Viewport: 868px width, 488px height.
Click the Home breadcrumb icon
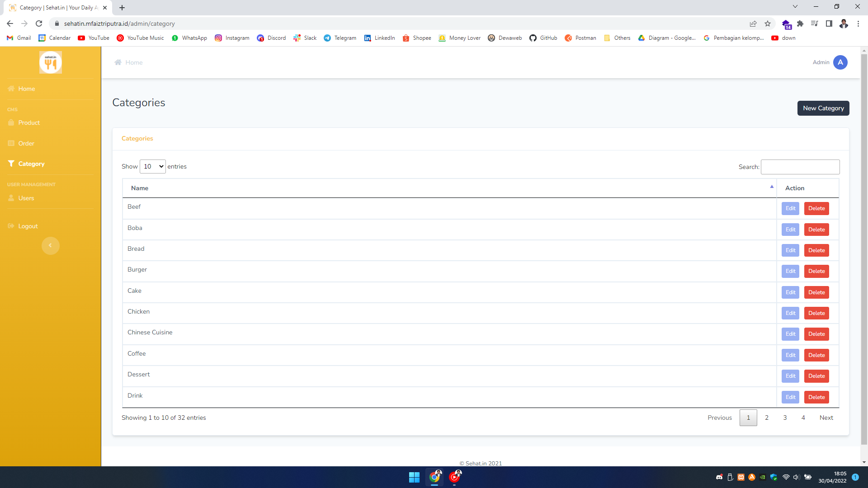(x=118, y=62)
